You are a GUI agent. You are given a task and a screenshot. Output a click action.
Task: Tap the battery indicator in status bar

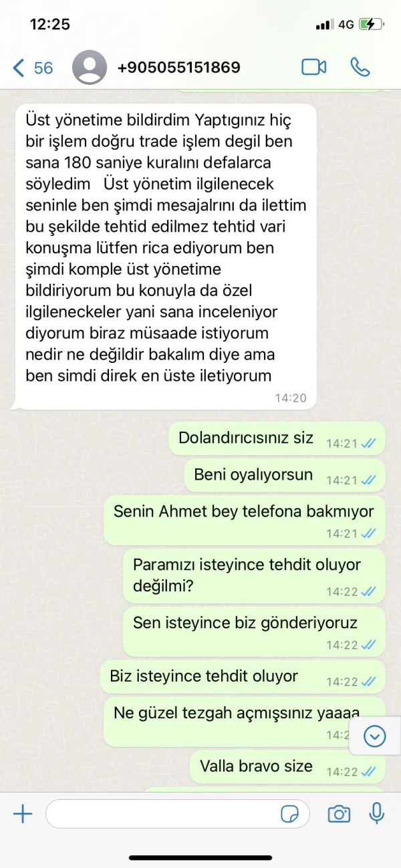pyautogui.click(x=371, y=24)
